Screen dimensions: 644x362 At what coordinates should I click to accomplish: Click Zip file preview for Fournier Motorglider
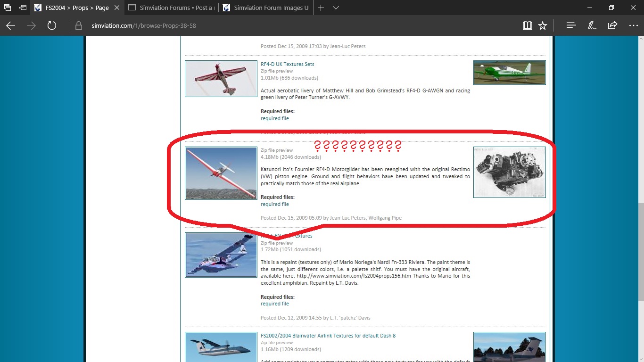pyautogui.click(x=277, y=150)
